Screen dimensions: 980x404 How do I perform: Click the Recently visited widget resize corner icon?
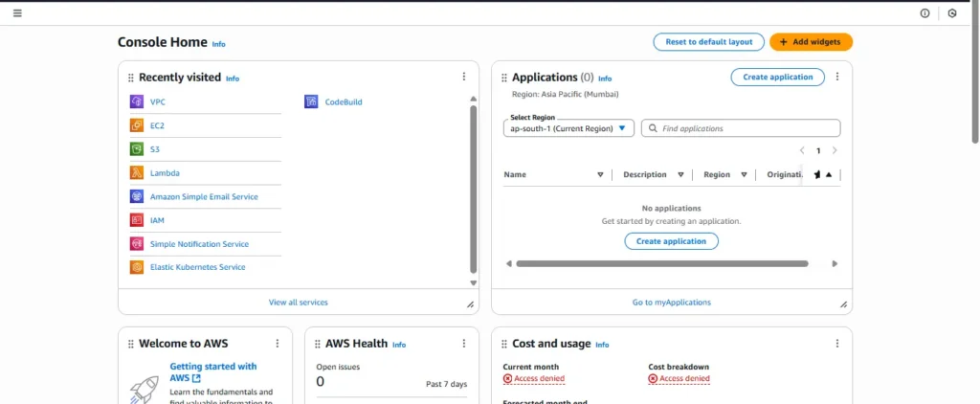click(470, 304)
